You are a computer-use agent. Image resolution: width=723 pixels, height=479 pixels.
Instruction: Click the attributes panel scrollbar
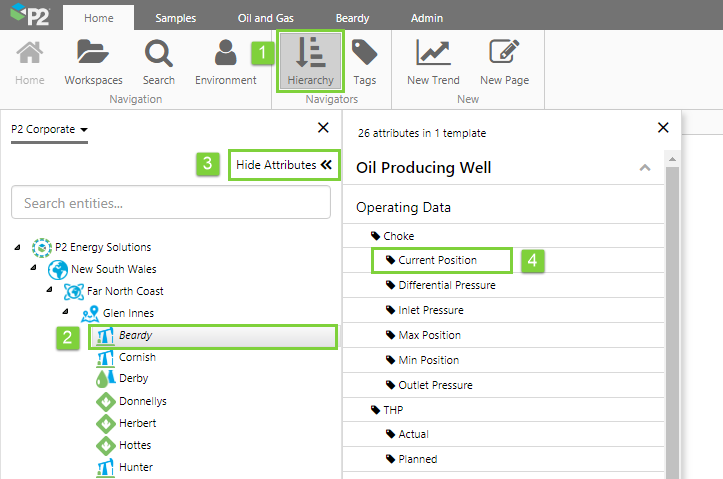(671, 320)
